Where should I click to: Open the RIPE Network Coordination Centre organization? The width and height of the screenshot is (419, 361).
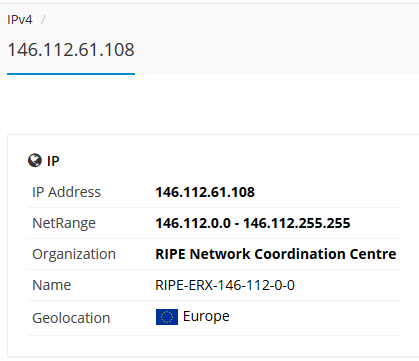(x=276, y=254)
